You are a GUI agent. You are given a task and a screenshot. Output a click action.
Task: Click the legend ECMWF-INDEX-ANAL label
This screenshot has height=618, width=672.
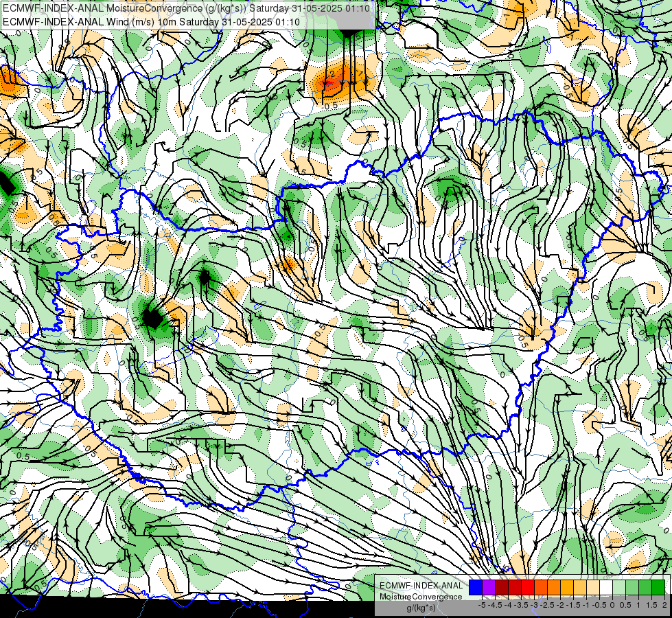click(x=421, y=586)
